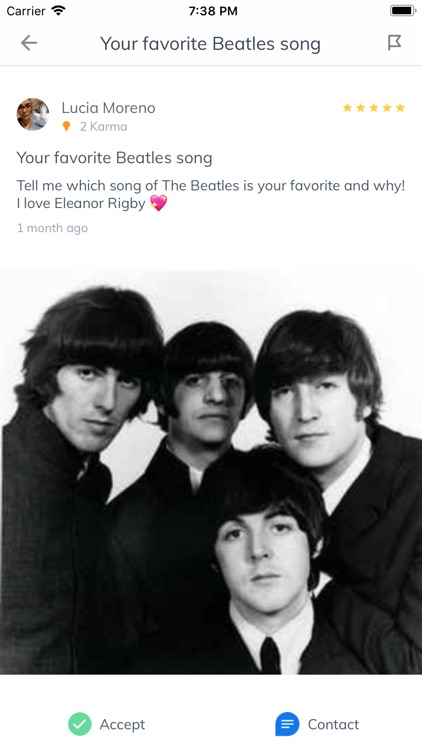Select the green Accept checkmark icon
Viewport: 422px width, 750px height.
tap(79, 724)
